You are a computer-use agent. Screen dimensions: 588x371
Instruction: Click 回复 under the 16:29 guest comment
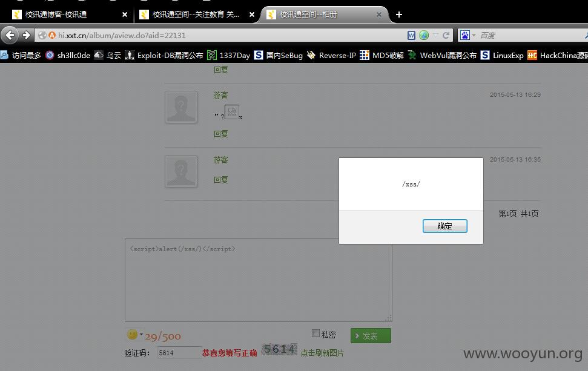pyautogui.click(x=221, y=134)
